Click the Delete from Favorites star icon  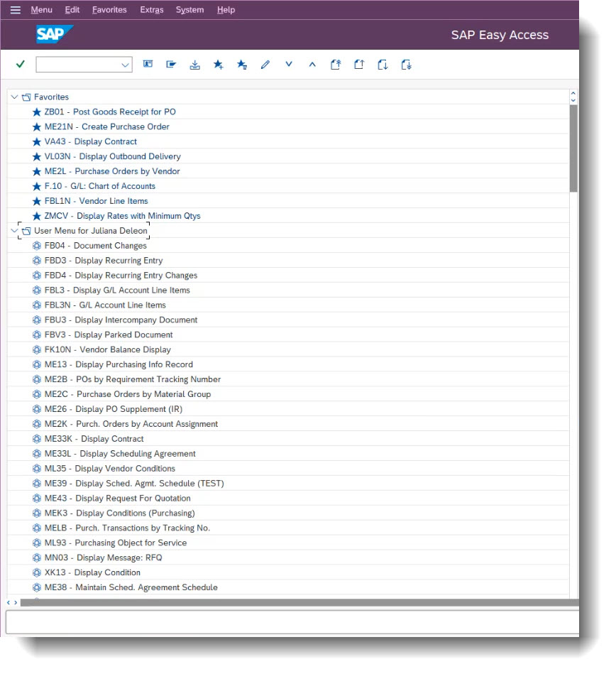(241, 65)
